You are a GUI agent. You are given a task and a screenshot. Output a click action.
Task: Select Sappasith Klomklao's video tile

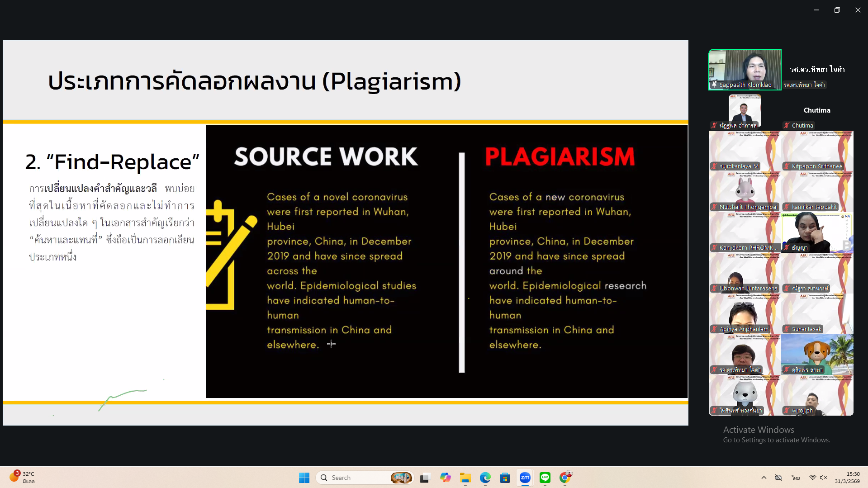pos(745,70)
